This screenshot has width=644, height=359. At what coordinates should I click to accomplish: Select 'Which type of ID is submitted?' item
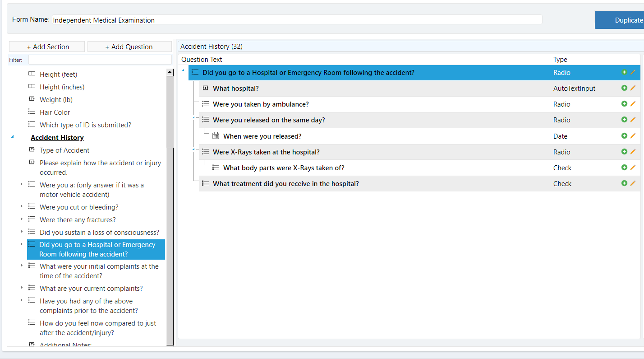click(85, 125)
